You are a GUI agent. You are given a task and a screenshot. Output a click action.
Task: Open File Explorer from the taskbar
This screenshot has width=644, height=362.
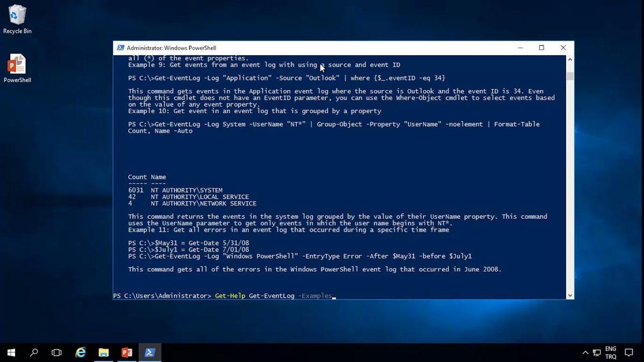(104, 352)
